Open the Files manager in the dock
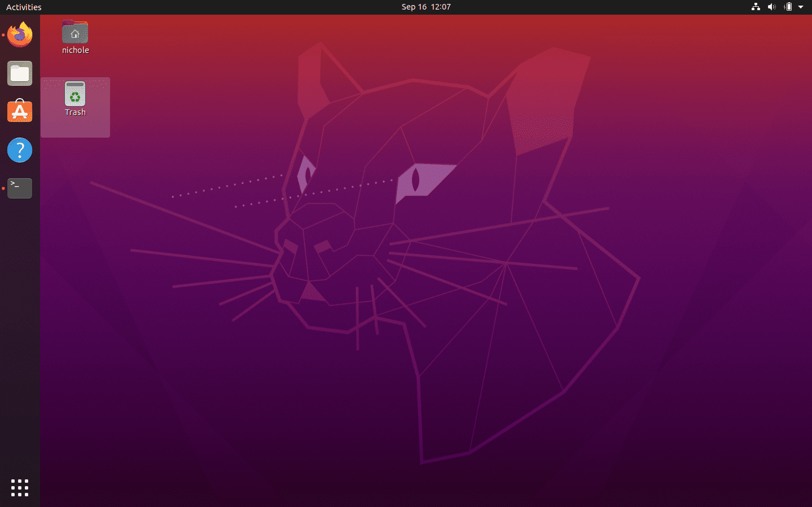This screenshot has width=812, height=507. 20,73
